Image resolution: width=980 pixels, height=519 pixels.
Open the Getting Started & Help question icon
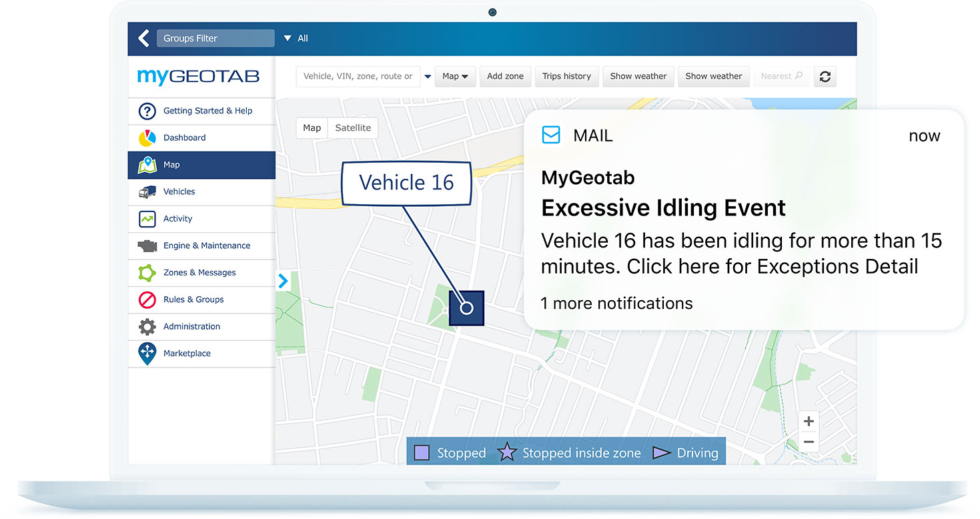[x=147, y=111]
